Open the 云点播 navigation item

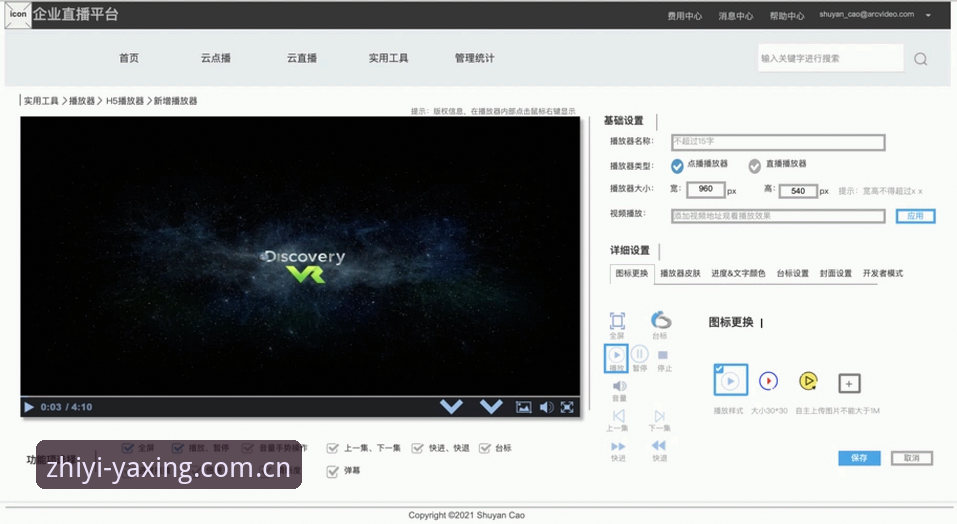pyautogui.click(x=215, y=58)
